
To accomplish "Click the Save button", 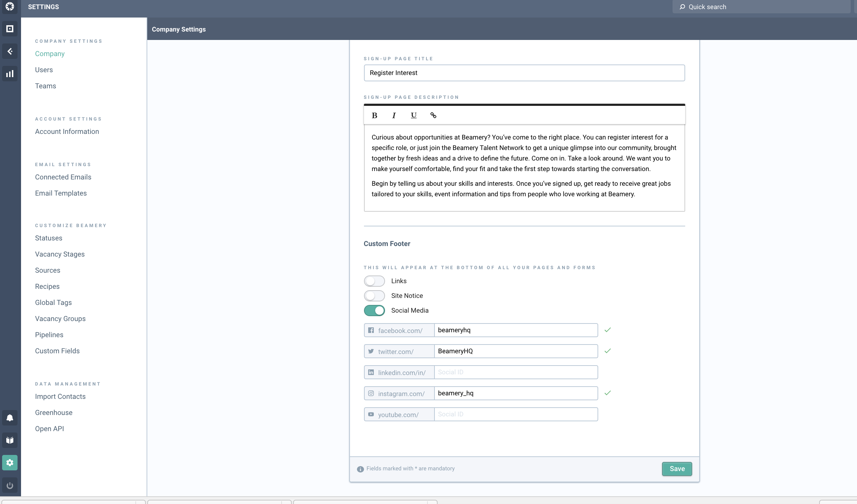I will coord(677,469).
